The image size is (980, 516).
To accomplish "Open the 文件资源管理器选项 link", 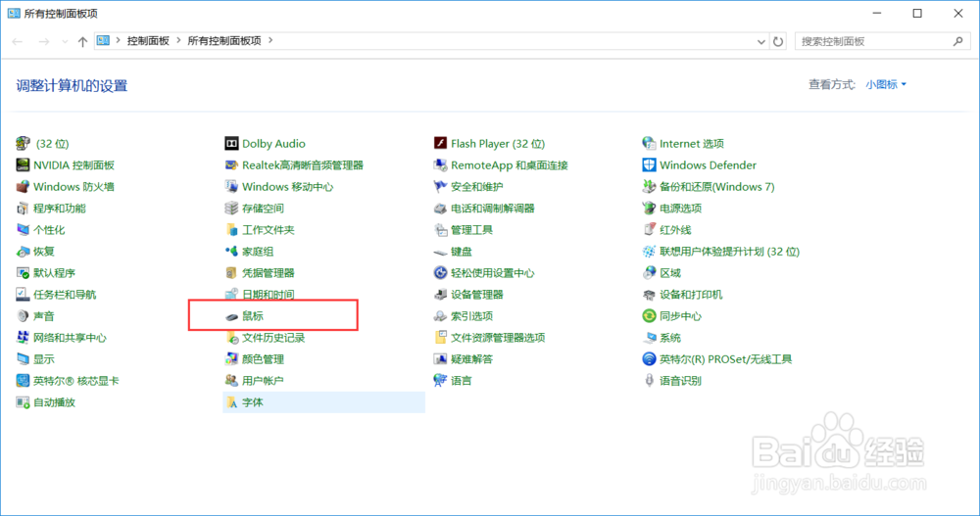I will (498, 338).
